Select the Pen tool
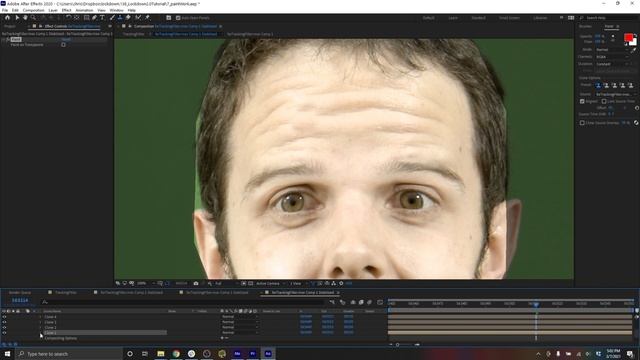 (94, 18)
